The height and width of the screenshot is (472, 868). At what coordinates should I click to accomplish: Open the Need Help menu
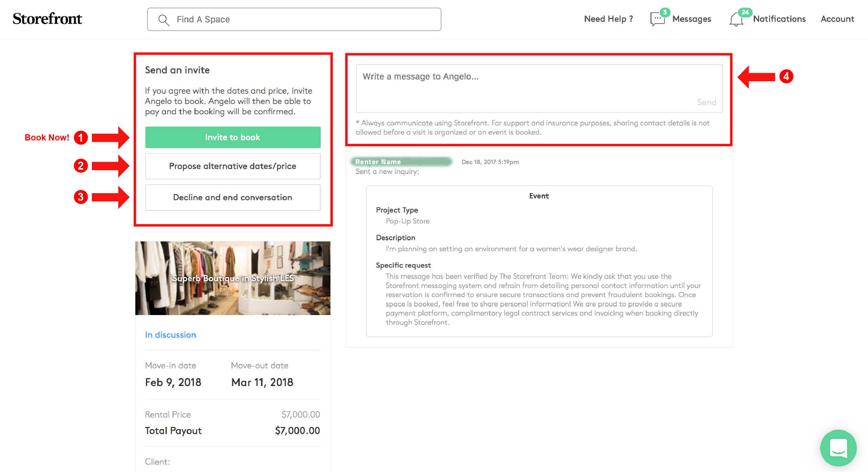(x=608, y=19)
